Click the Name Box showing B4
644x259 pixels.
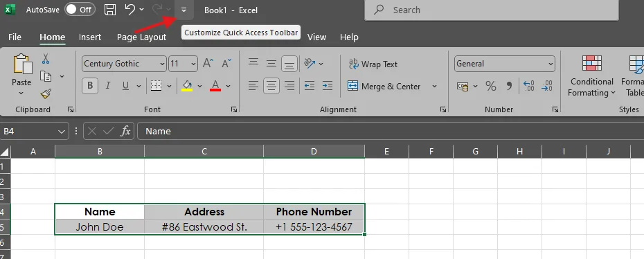point(35,132)
